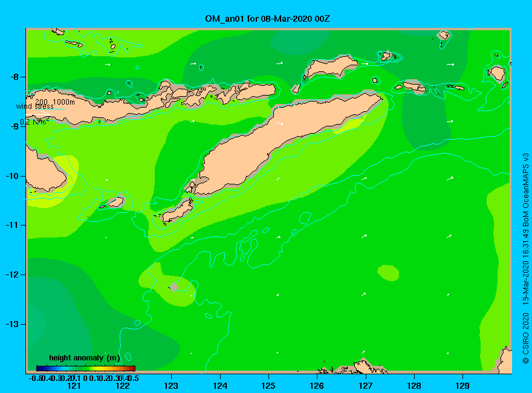
Task: Click the Rote island southwest of Timor
Action: (177, 211)
